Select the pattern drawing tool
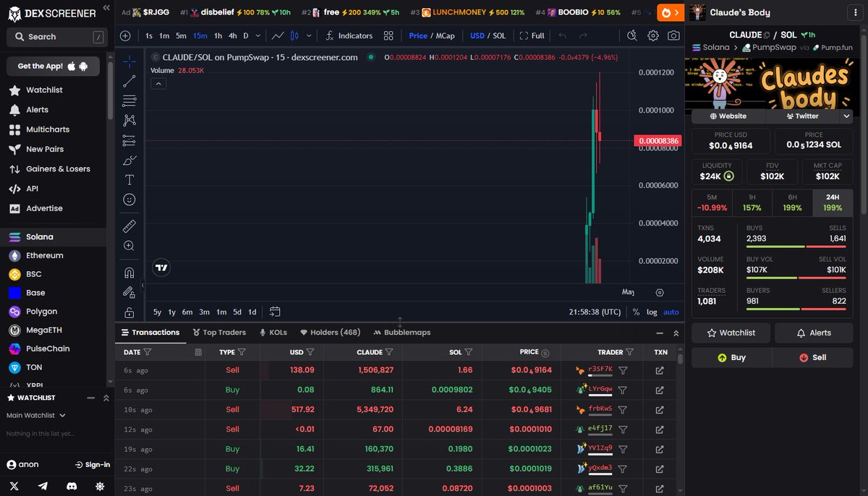Viewport: 868px width, 496px height. tap(129, 120)
